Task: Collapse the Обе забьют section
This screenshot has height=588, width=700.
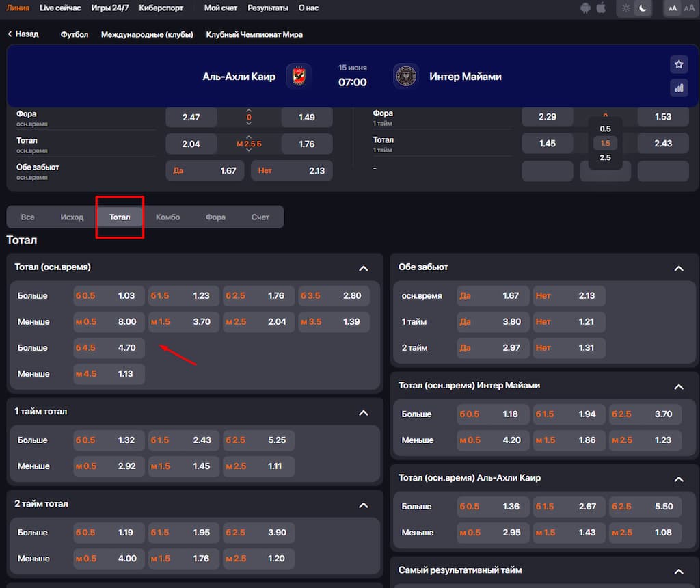Action: (x=679, y=268)
